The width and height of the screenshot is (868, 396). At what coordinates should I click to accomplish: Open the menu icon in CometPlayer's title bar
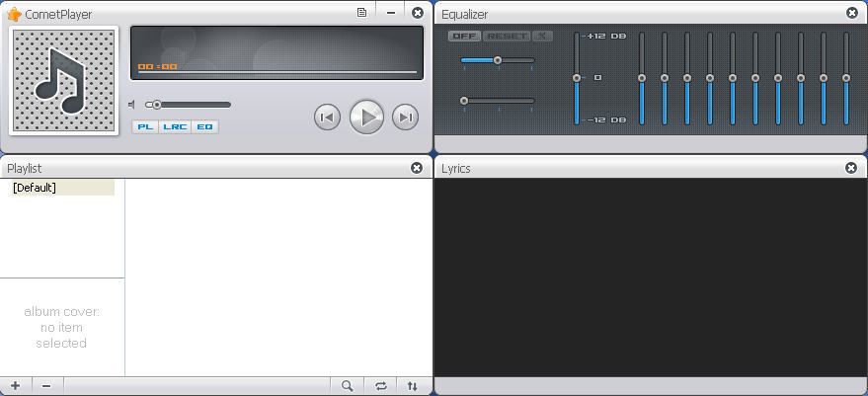click(x=362, y=12)
